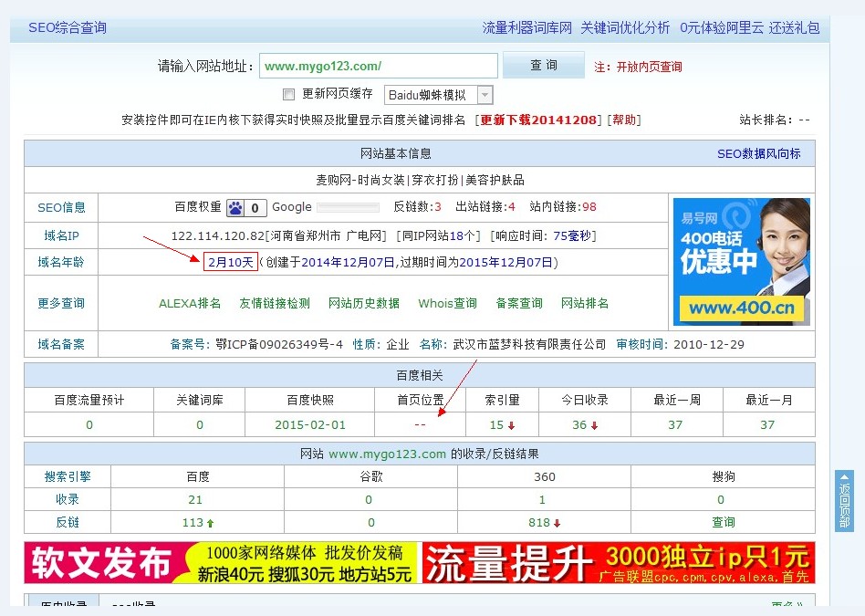Click the 域名年龄 row label
This screenshot has width=865, height=616.
click(x=61, y=262)
